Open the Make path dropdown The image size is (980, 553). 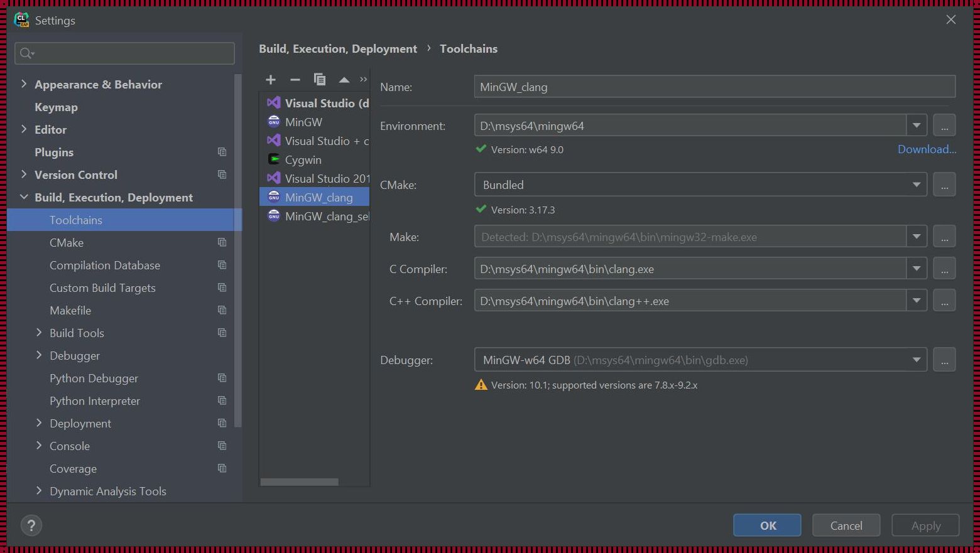917,237
